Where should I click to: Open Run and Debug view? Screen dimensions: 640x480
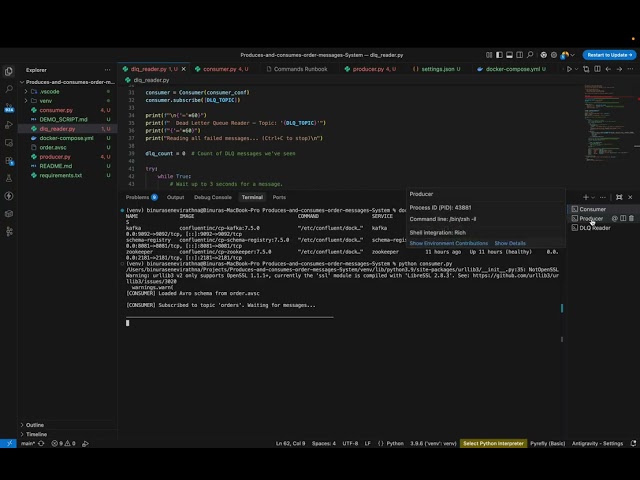[x=9, y=125]
